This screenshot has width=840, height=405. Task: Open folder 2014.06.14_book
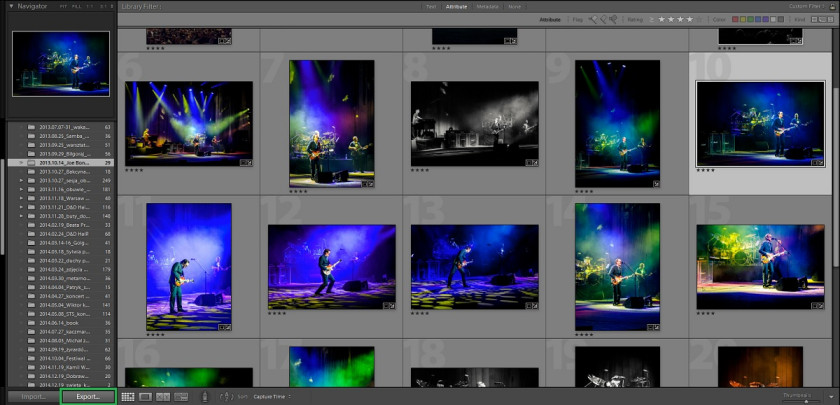click(61, 322)
